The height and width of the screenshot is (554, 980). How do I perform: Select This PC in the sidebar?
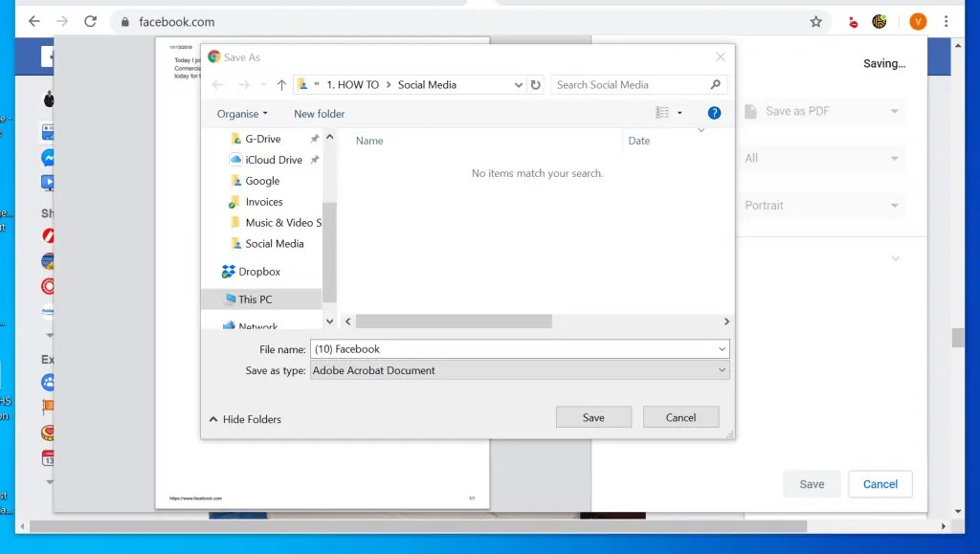256,298
